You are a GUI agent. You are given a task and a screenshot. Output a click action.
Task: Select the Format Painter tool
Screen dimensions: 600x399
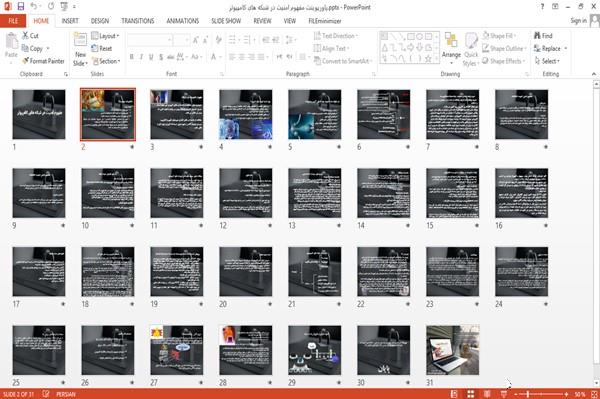click(43, 61)
